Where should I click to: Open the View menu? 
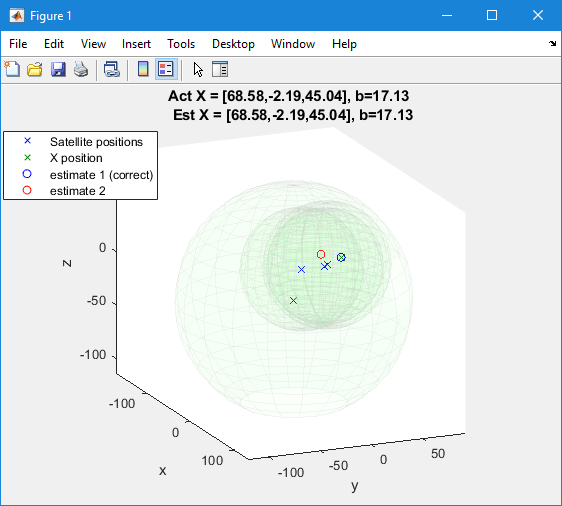pos(93,44)
